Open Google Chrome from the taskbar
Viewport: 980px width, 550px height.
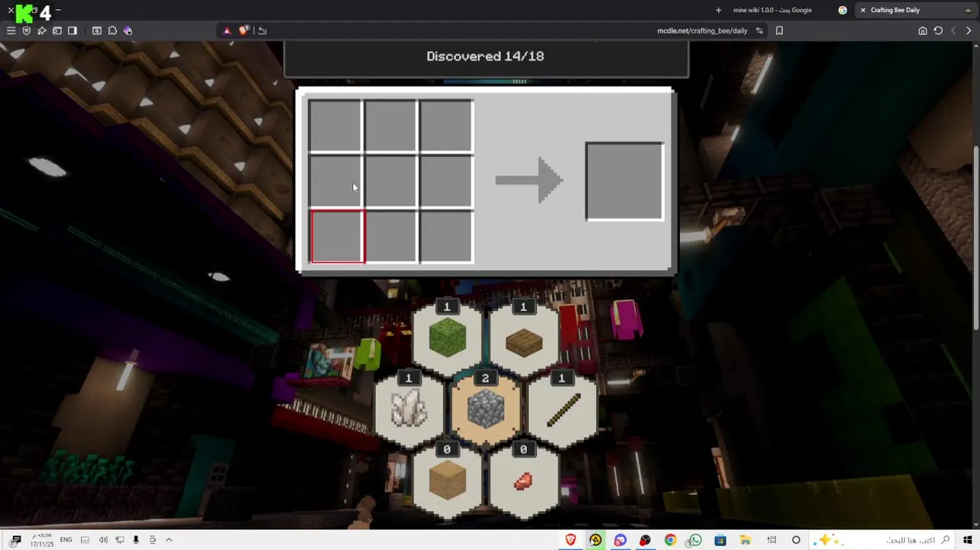(670, 540)
